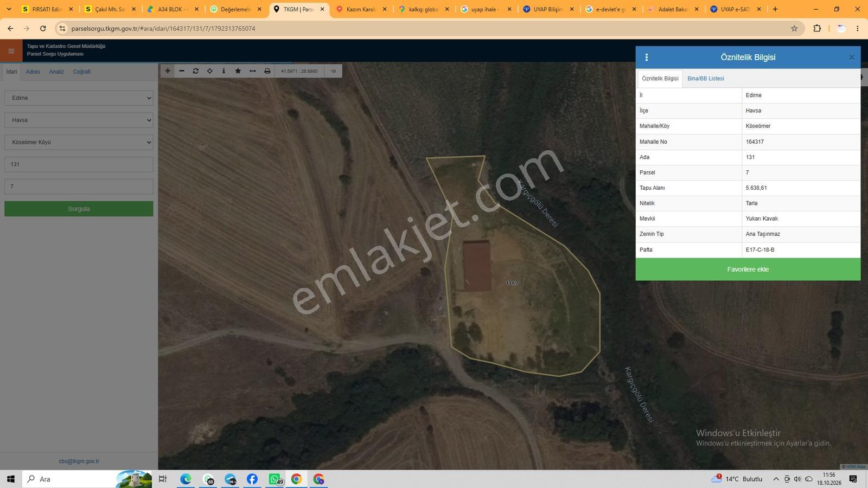Click the Parsel input field with 7

[x=79, y=187]
